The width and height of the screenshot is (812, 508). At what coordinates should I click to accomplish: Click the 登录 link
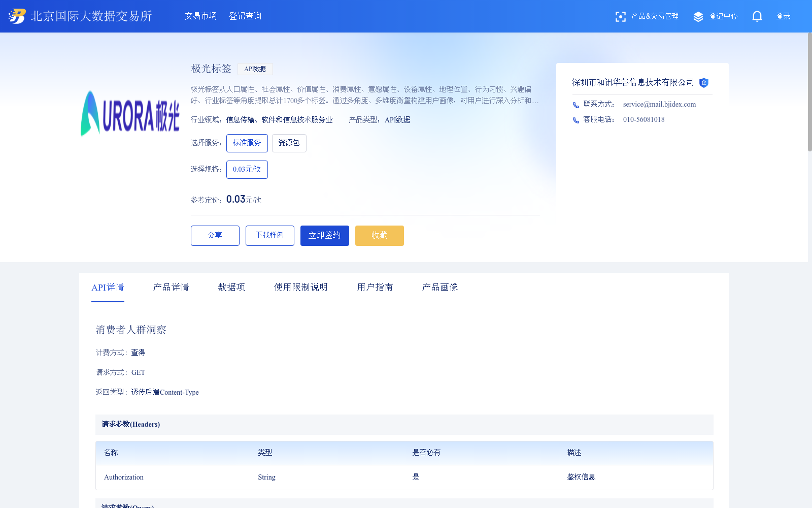[x=783, y=16]
